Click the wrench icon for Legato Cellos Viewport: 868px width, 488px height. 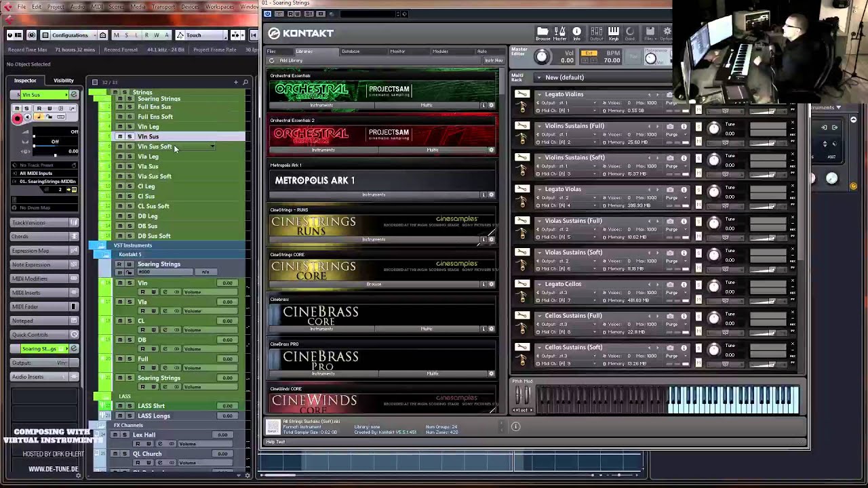tap(521, 285)
